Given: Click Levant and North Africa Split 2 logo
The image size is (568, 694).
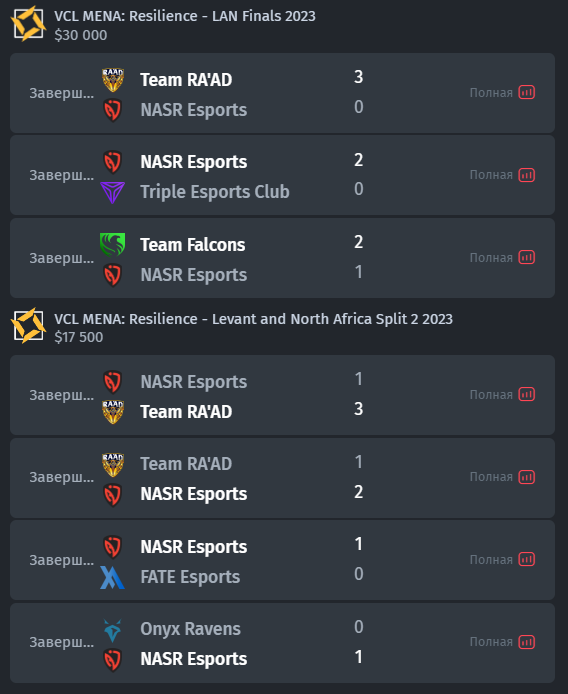Looking at the screenshot, I should click(28, 326).
